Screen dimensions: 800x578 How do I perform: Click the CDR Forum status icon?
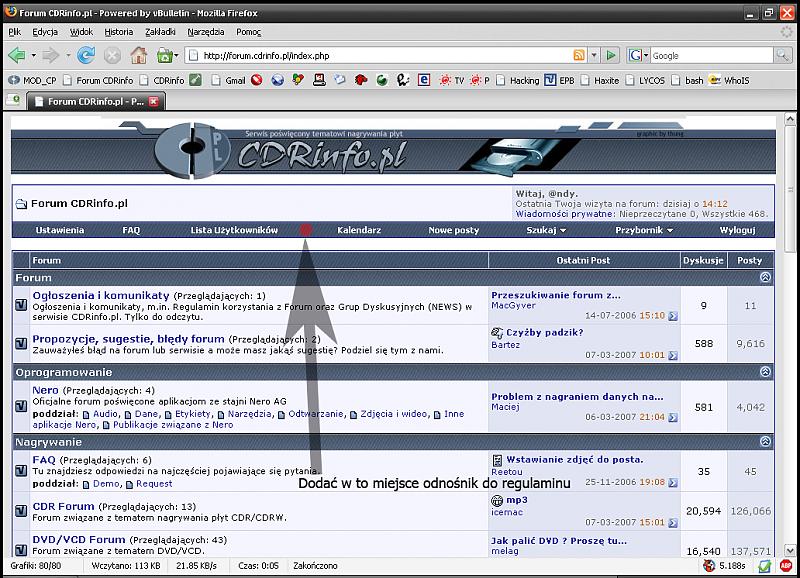[x=21, y=511]
